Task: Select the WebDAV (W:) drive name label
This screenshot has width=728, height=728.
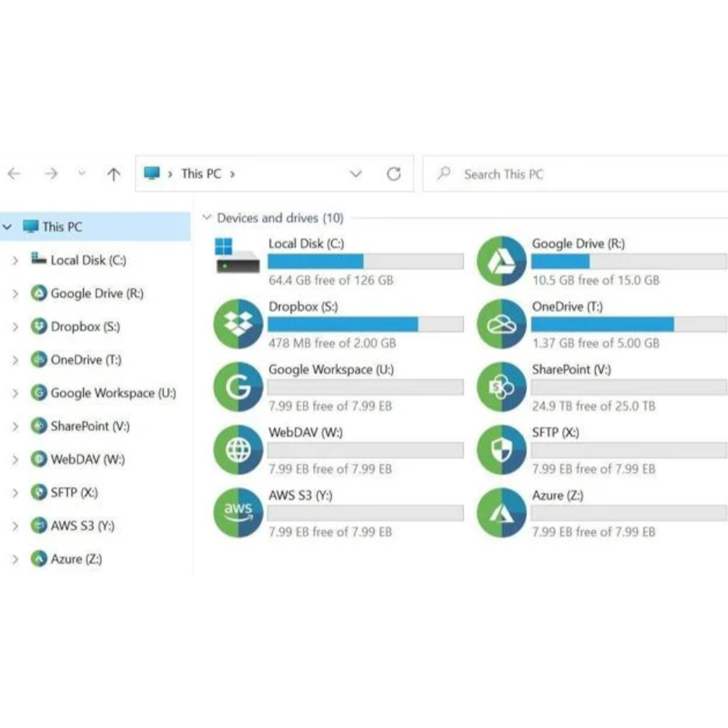Action: point(305,432)
